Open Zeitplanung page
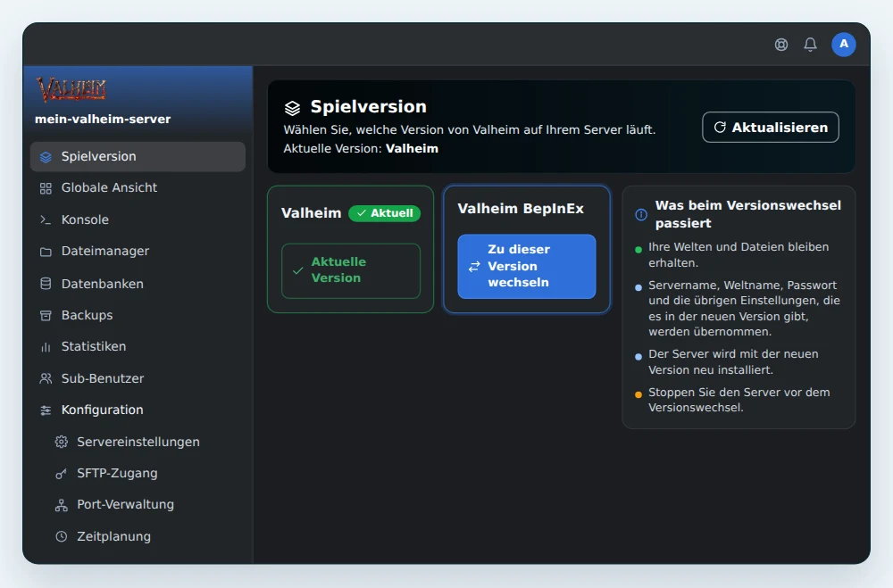 coord(146,537)
